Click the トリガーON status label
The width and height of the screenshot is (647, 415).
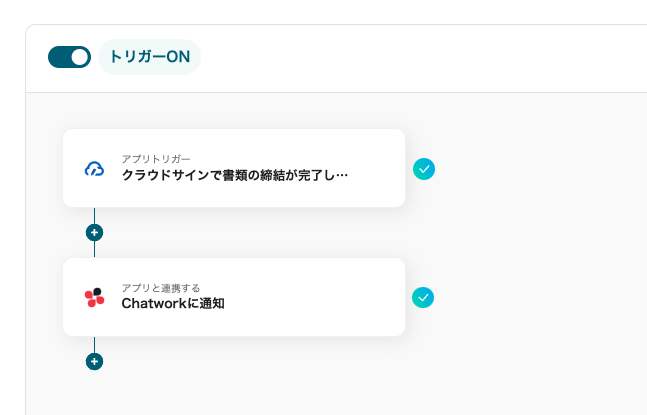[x=150, y=57]
